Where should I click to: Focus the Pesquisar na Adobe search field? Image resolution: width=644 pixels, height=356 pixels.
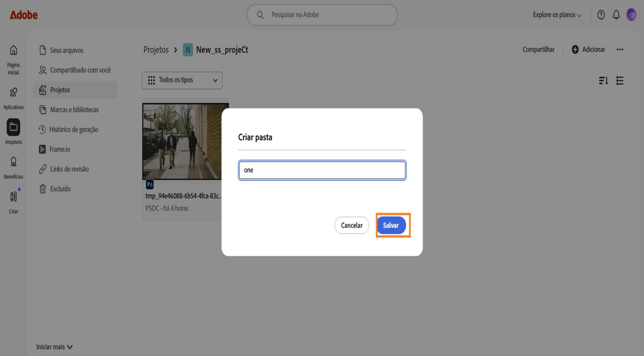[x=322, y=15]
